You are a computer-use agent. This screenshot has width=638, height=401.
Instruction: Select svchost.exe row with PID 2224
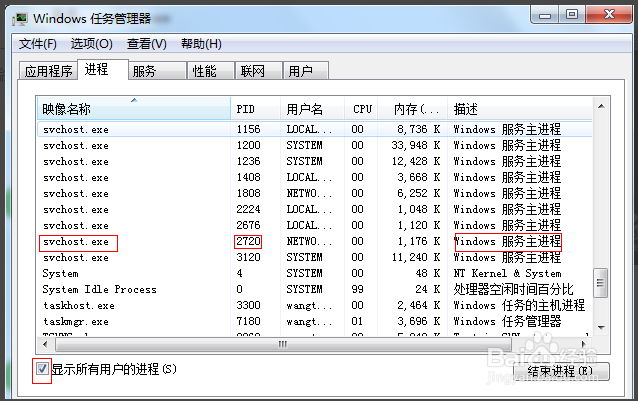[x=315, y=209]
